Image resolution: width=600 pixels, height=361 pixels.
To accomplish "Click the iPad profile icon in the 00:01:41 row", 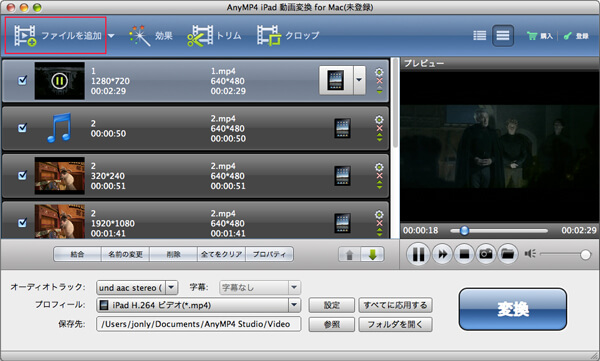I will coord(342,223).
